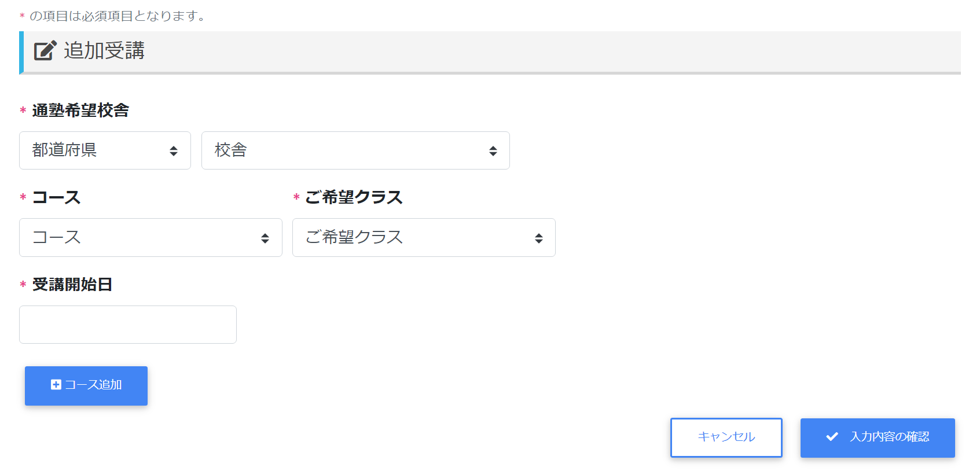This screenshot has height=471, width=980.
Task: Click the bold コース field label
Action: (x=56, y=197)
